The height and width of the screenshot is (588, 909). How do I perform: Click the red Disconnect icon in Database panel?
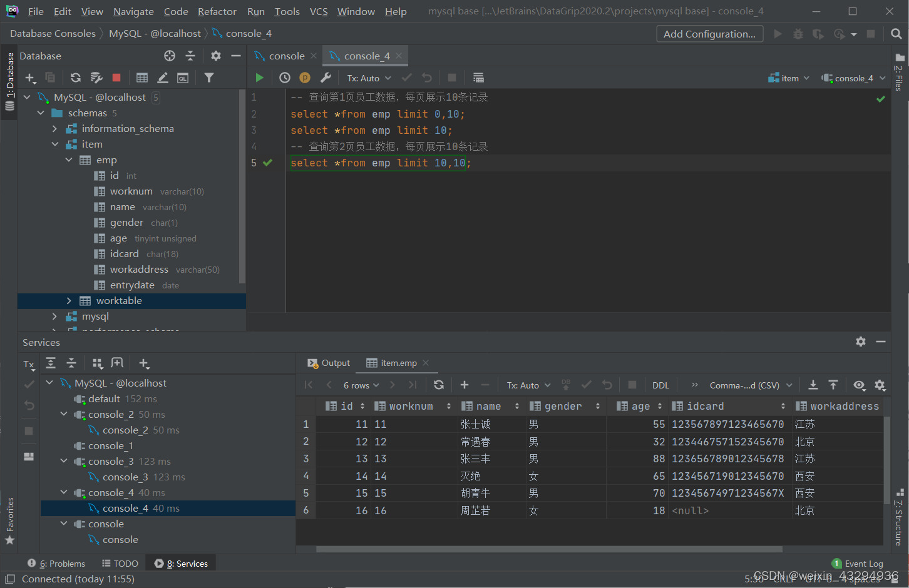click(116, 78)
